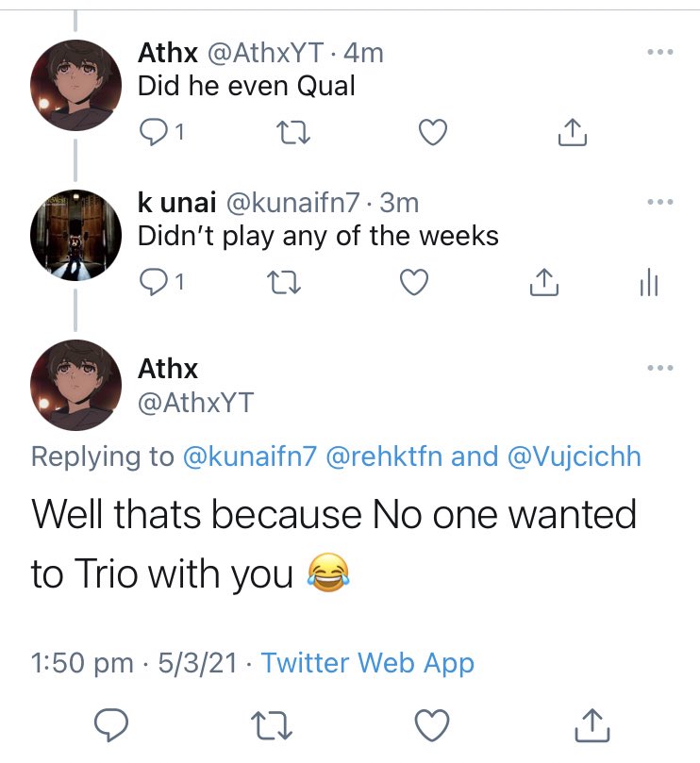Open the @kunaifn7 mention link
The image size is (700, 763).
coord(249,456)
